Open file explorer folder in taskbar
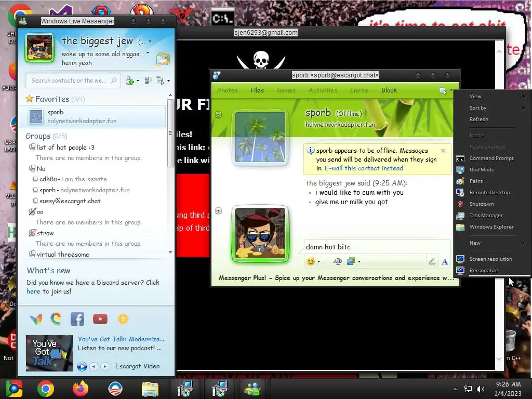Screen dimensions: 532x399 [x=150, y=389]
